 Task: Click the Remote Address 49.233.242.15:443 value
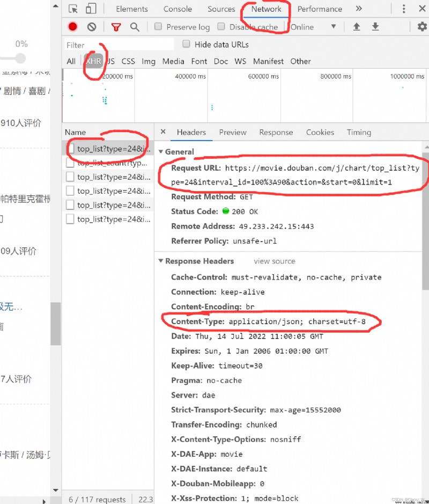tap(276, 227)
